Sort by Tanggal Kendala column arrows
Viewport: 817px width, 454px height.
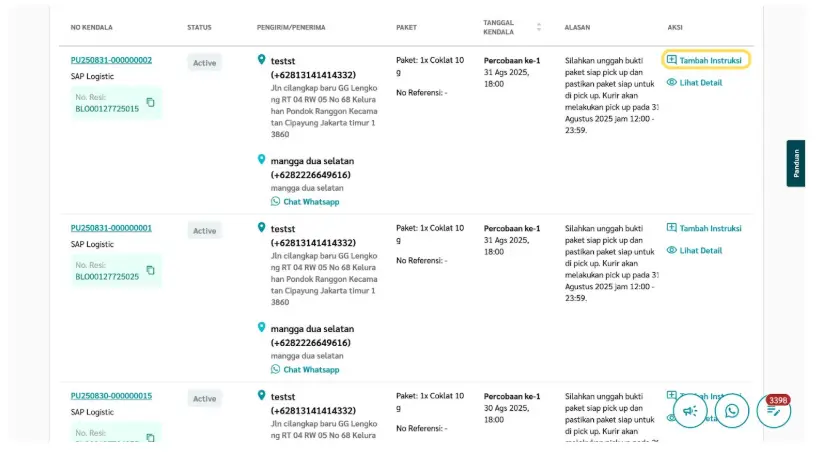[x=540, y=27]
